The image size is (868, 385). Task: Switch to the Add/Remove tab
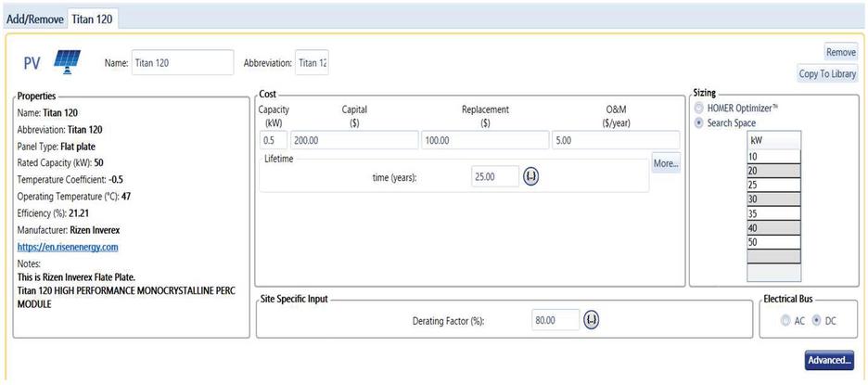(x=35, y=19)
